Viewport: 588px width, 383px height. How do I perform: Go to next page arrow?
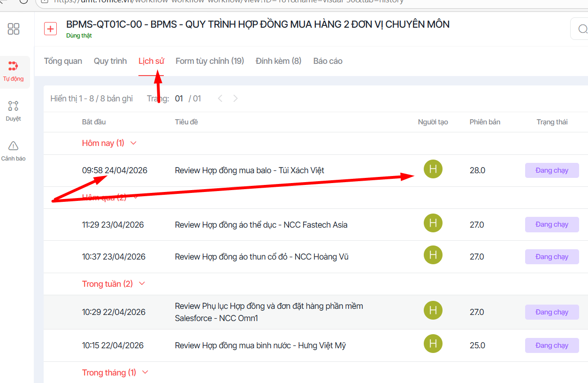[x=236, y=99]
